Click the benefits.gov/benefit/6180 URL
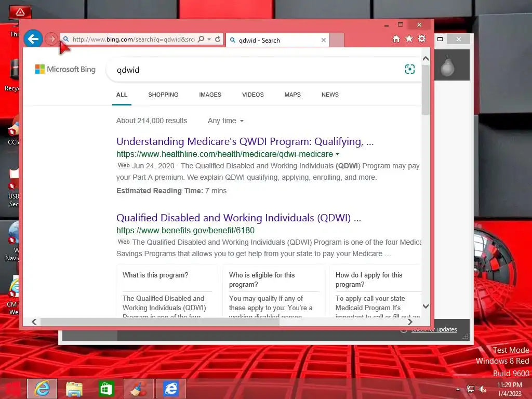 [185, 230]
